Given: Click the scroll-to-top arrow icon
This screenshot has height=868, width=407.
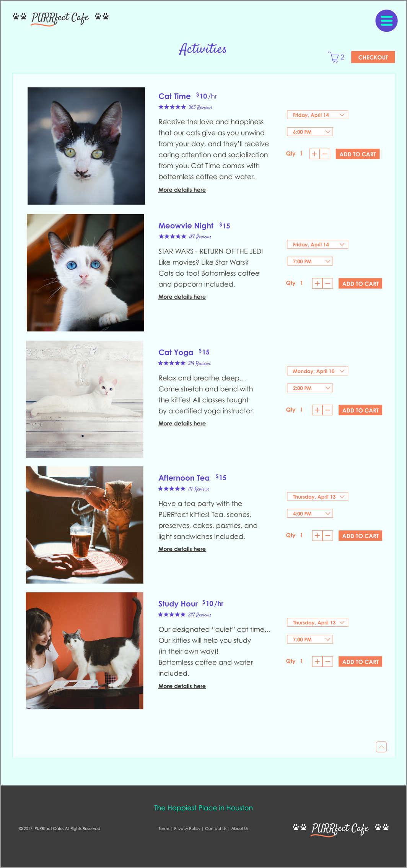Looking at the screenshot, I should pos(381,747).
